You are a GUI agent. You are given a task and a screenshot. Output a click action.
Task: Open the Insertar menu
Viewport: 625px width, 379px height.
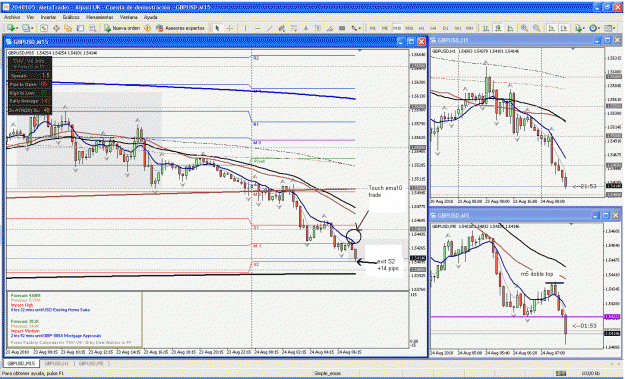coord(49,17)
